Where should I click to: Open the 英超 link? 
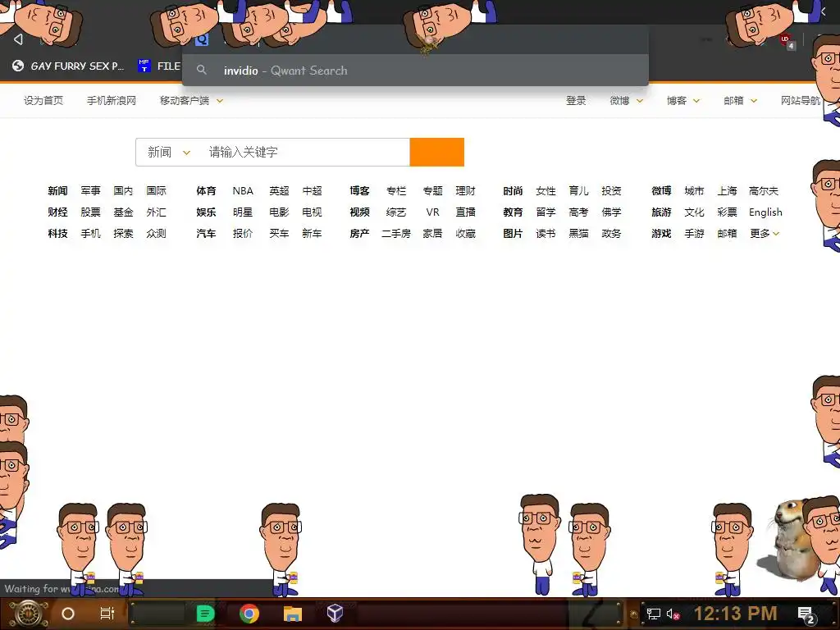point(279,190)
